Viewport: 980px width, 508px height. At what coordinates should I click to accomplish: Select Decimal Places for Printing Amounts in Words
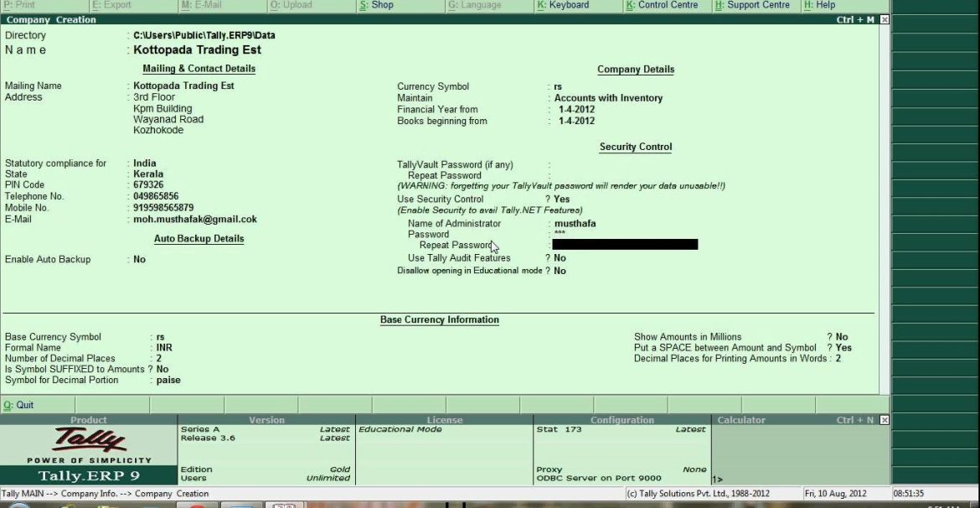tap(838, 359)
